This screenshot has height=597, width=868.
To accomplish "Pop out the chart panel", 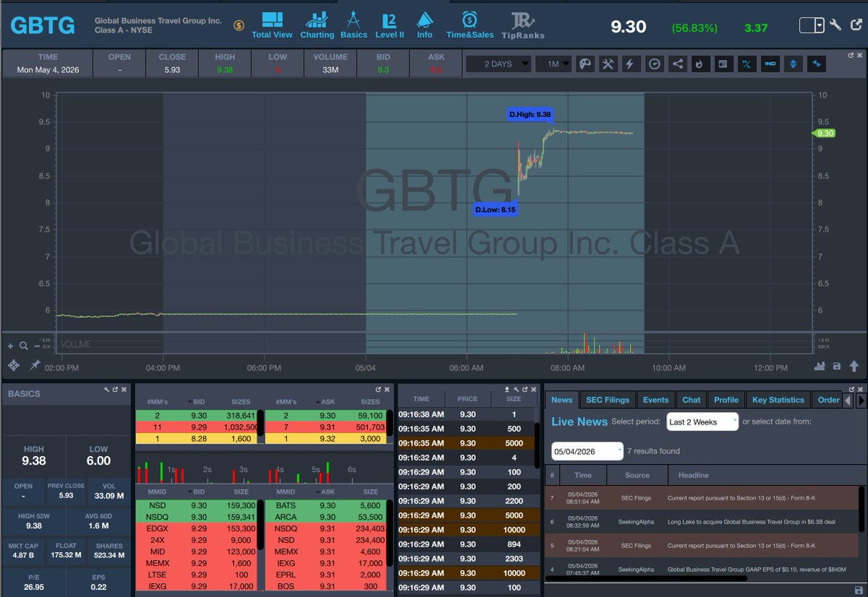I will pyautogui.click(x=851, y=55).
